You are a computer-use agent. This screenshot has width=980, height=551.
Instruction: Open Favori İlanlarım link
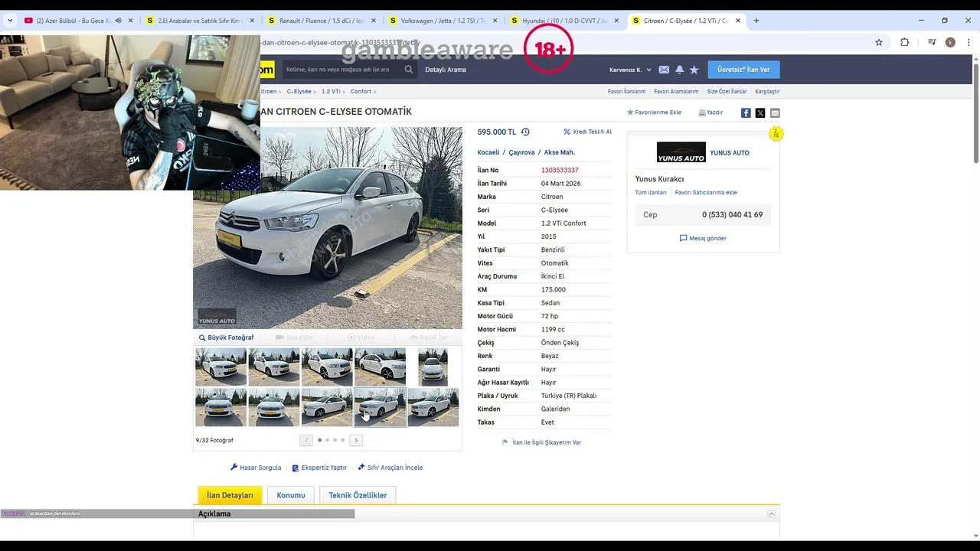point(626,92)
